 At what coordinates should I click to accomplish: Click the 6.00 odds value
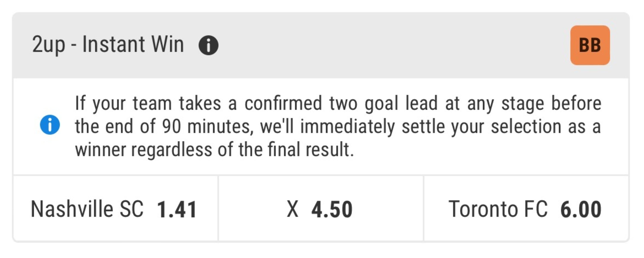(580, 209)
